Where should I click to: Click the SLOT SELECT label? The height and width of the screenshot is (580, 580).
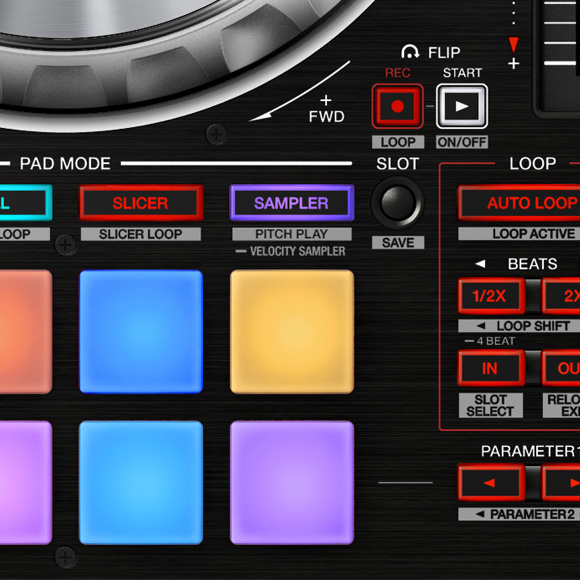pyautogui.click(x=490, y=405)
